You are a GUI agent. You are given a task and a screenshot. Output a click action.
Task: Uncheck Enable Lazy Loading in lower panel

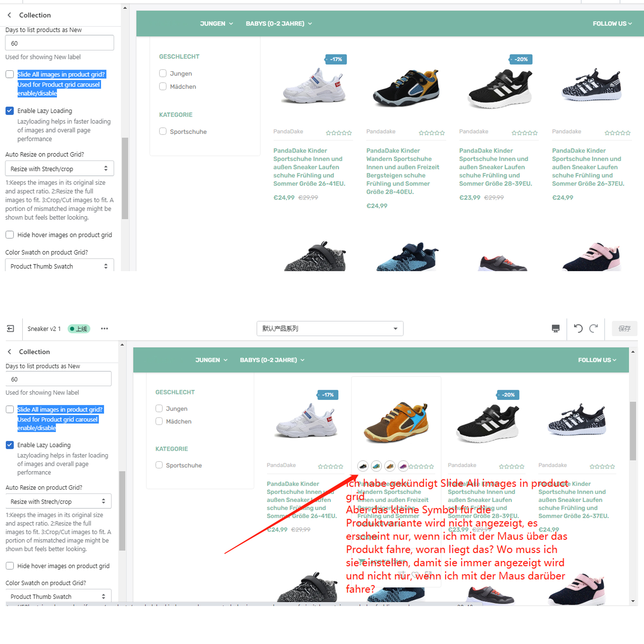point(10,445)
